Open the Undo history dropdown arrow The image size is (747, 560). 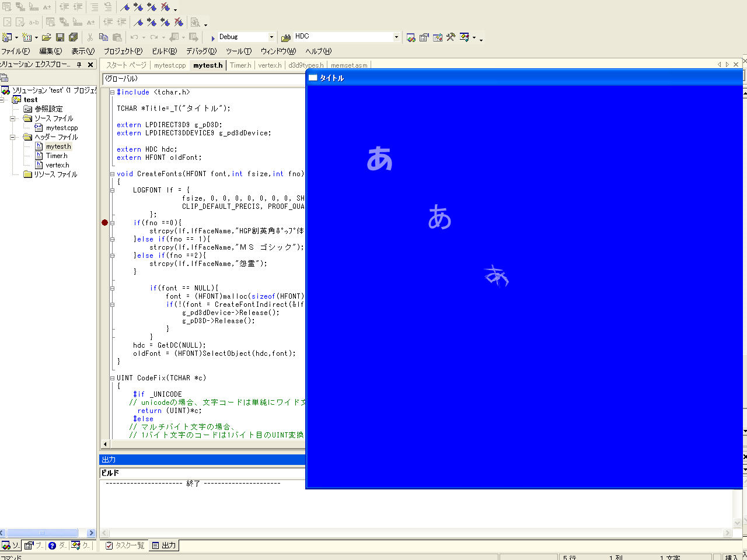(x=144, y=37)
